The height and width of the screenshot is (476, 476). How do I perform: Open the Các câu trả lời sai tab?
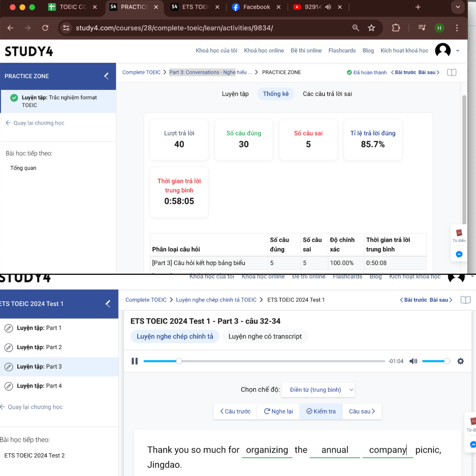pyautogui.click(x=327, y=94)
